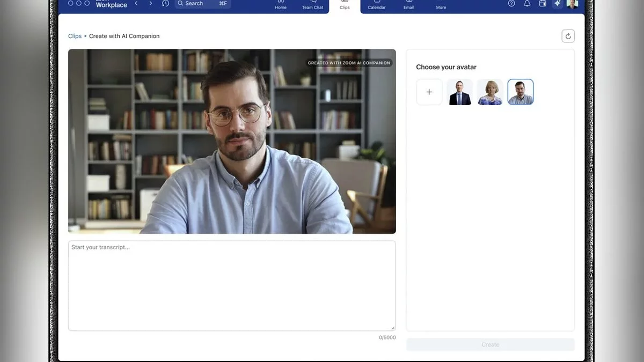The image size is (644, 362).
Task: Switch to the Home tab
Action: [x=281, y=5]
